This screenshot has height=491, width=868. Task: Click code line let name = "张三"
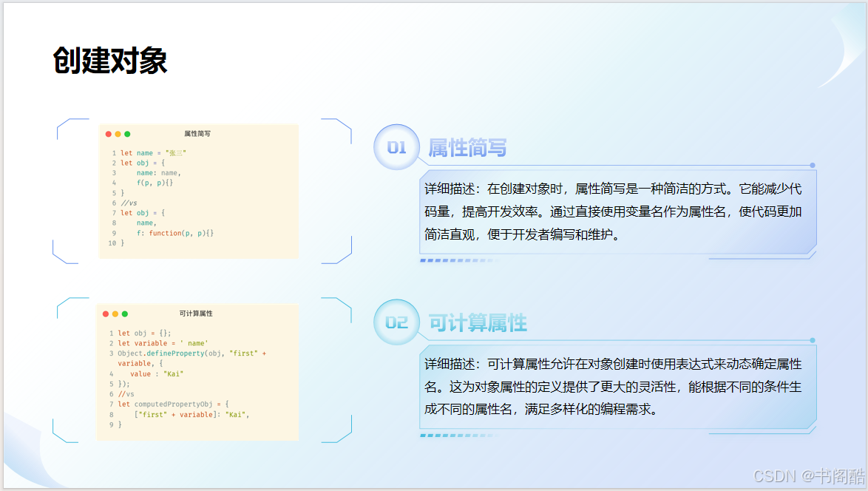pyautogui.click(x=153, y=153)
